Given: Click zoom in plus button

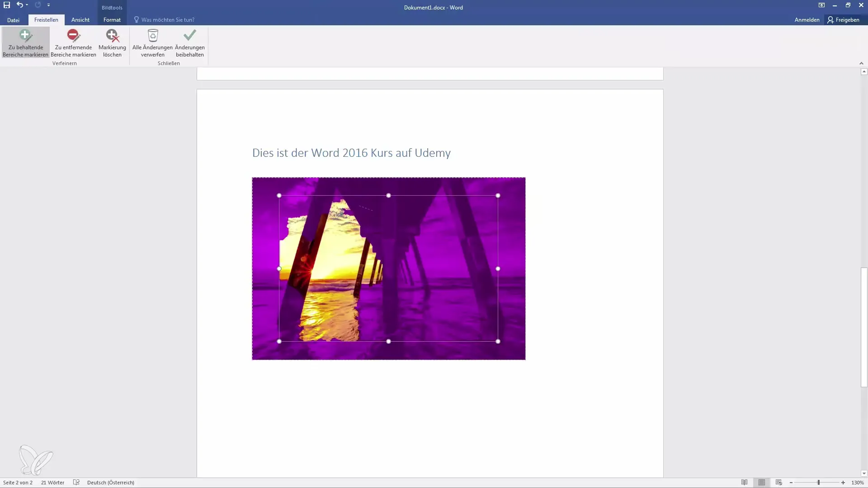Looking at the screenshot, I should pyautogui.click(x=843, y=483).
